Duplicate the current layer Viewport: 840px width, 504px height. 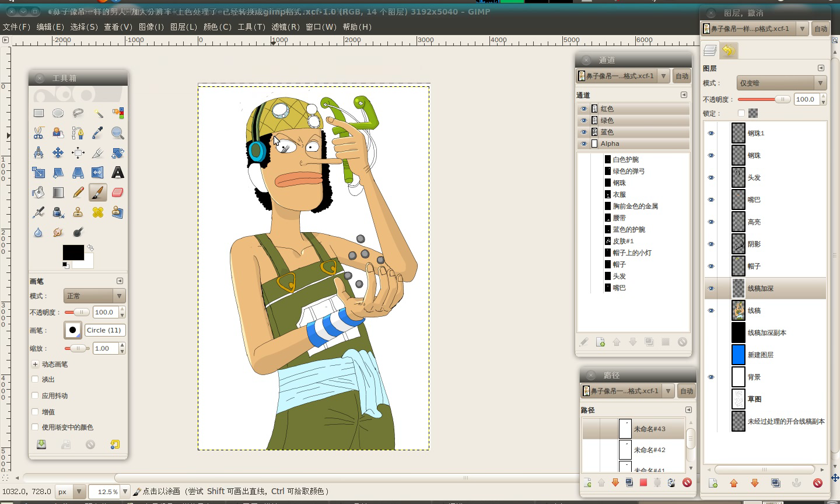[x=775, y=483]
